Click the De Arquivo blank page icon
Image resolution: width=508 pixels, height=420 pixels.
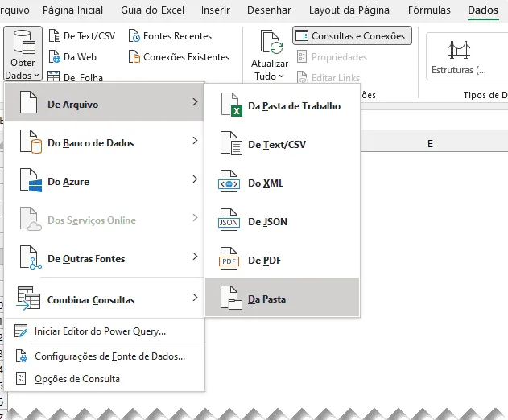click(28, 102)
